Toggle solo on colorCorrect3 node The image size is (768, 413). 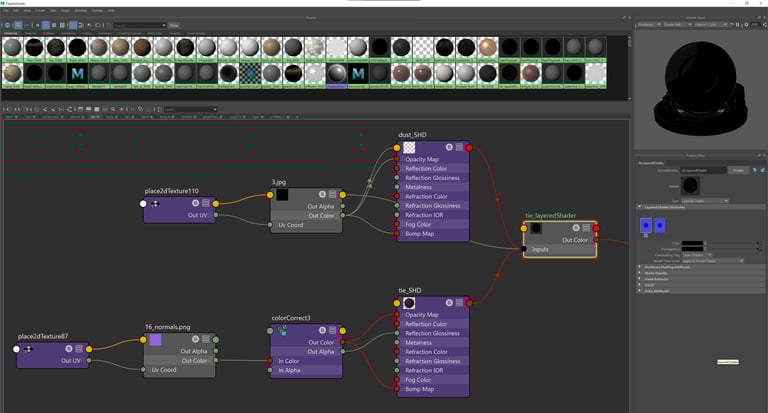point(322,330)
